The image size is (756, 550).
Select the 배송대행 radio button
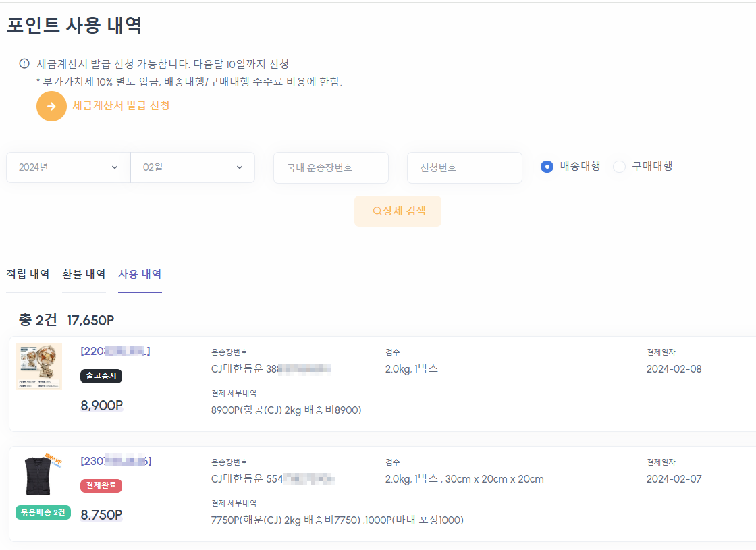pyautogui.click(x=547, y=167)
